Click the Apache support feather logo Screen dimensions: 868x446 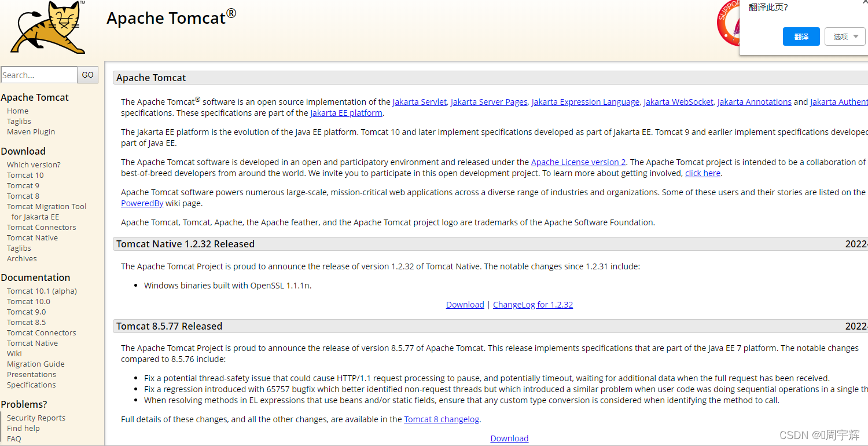tap(727, 23)
